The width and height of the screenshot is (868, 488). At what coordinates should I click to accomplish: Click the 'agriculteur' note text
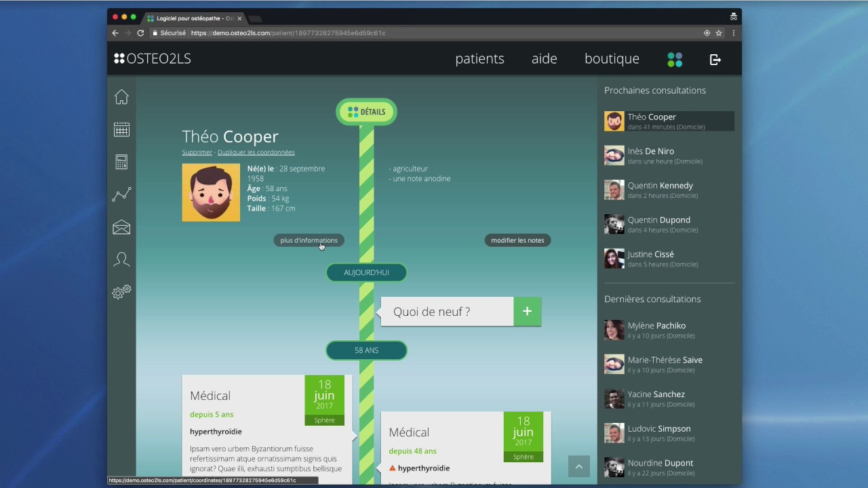coord(408,169)
